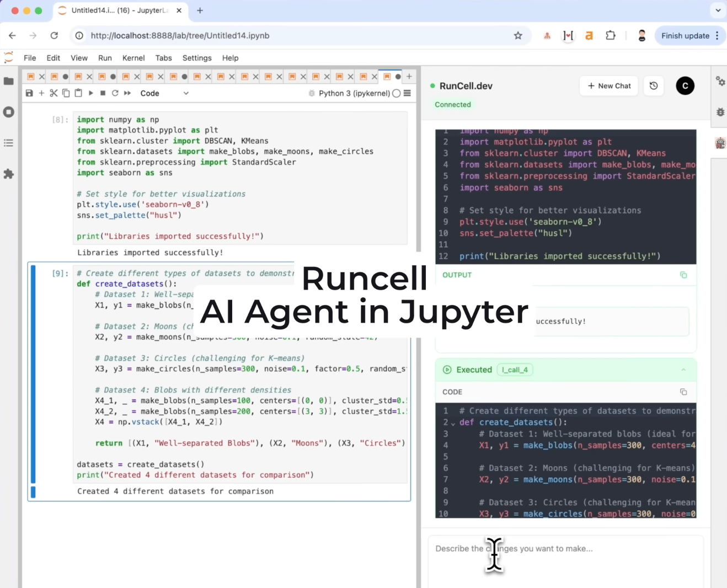727x588 pixels.
Task: Focus the Describe the changes chat input
Action: tap(566, 562)
